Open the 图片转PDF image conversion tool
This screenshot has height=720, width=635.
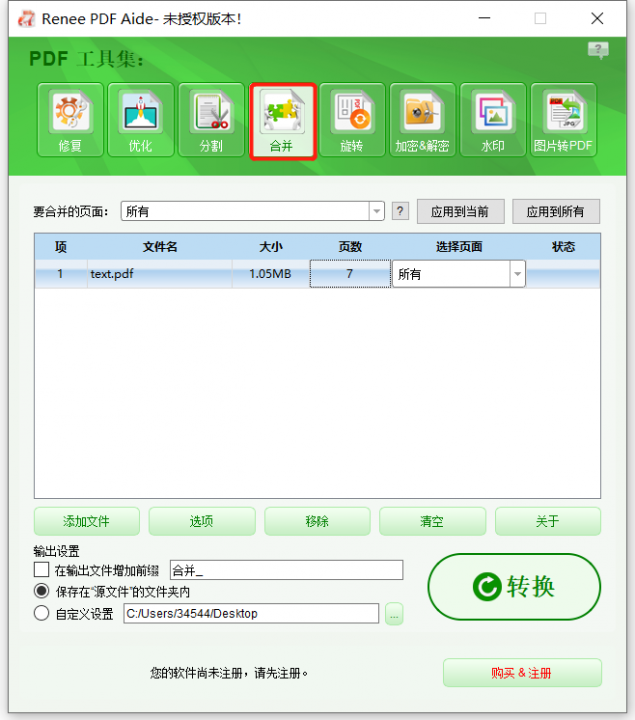click(563, 120)
